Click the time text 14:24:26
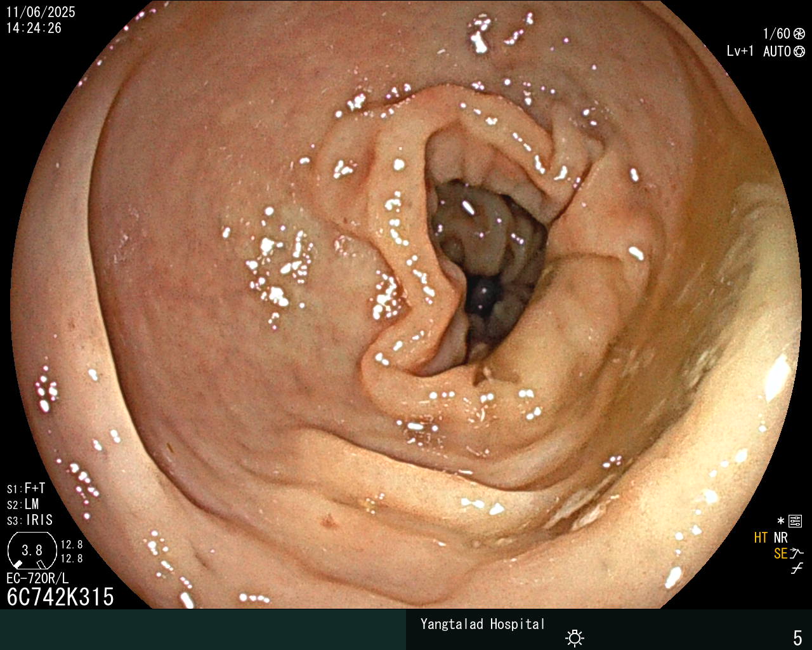812x650 pixels. [34, 28]
